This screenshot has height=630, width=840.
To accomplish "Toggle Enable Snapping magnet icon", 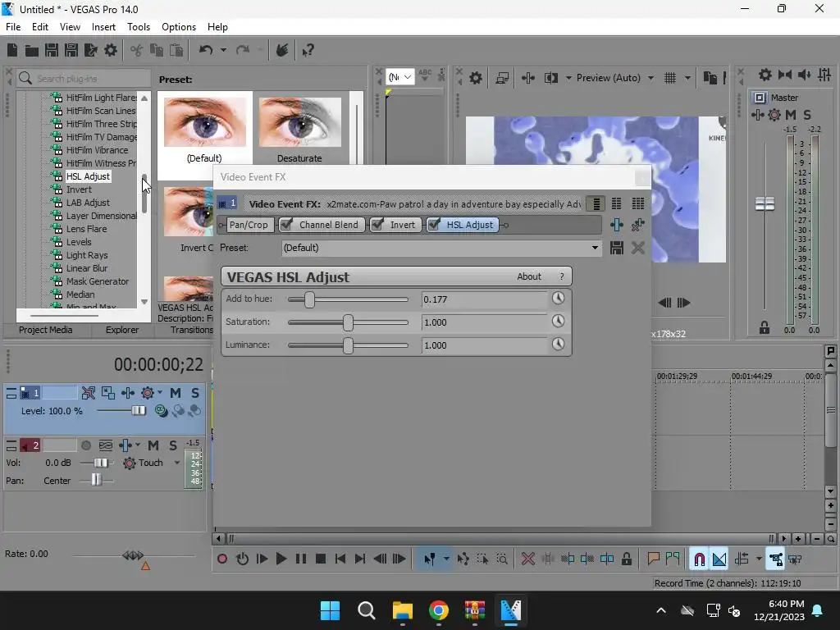I will [699, 559].
